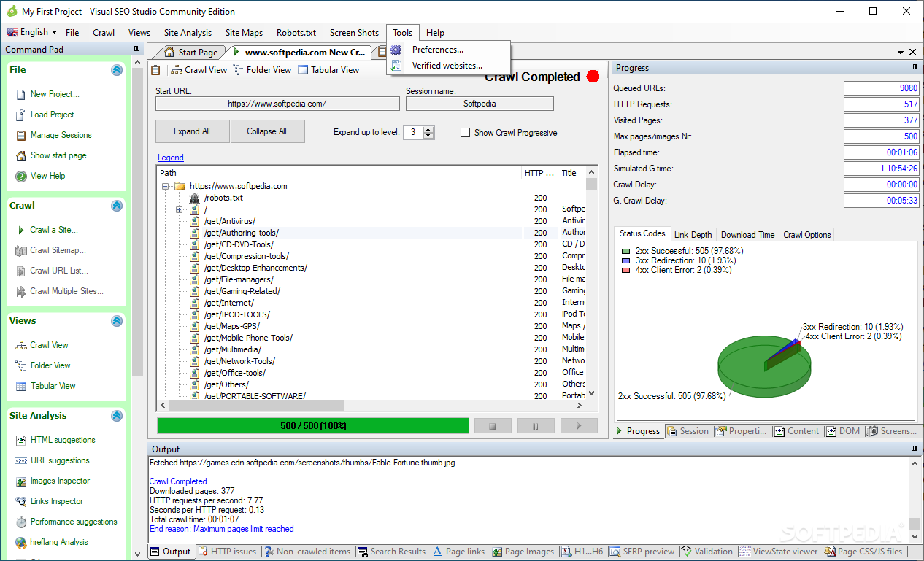
Task: Click the Crawl Sitemap icon
Action: 21,250
